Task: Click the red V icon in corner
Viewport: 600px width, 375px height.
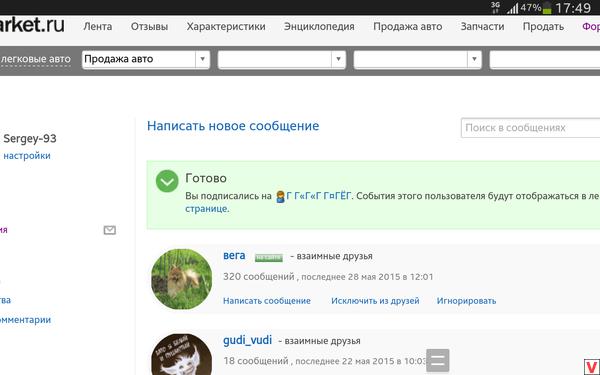Action: pos(592,367)
